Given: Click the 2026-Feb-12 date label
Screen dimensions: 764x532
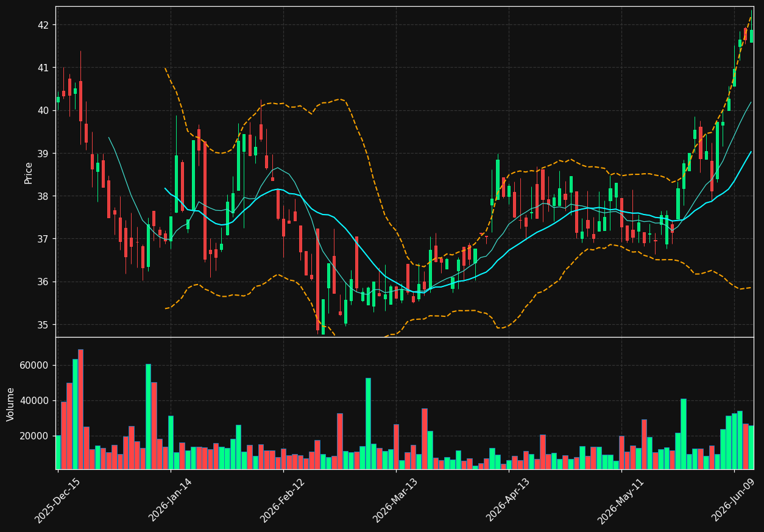Looking at the screenshot, I should point(283,500).
